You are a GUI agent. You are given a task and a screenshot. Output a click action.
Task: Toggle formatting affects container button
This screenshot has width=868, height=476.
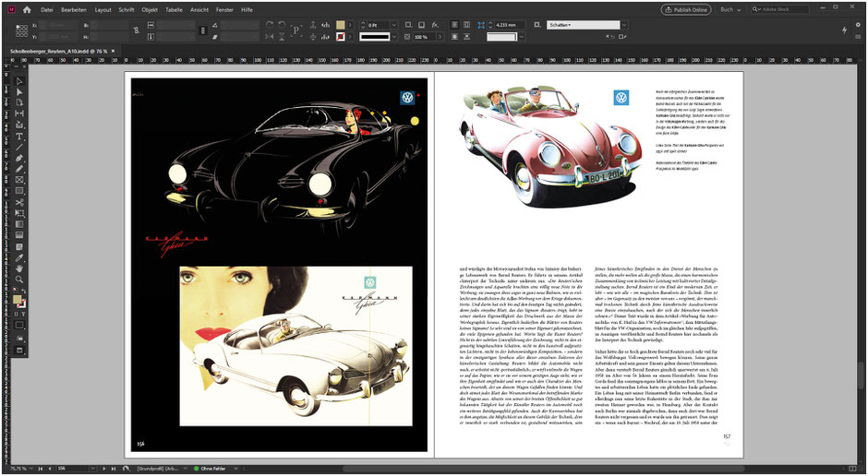pos(17,314)
